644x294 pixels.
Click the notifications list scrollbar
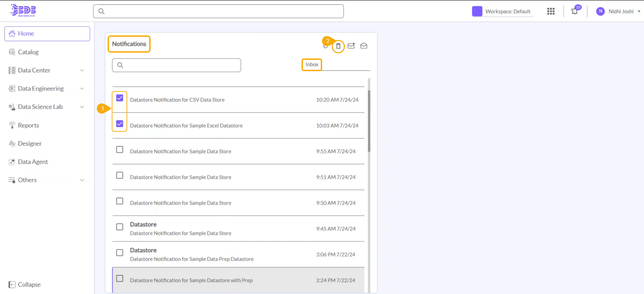[x=369, y=120]
